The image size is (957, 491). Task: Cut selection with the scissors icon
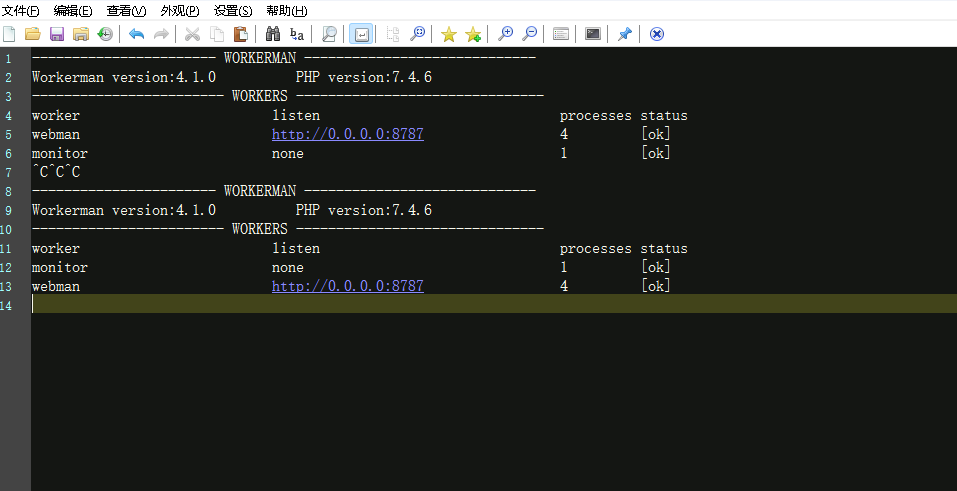tap(192, 34)
